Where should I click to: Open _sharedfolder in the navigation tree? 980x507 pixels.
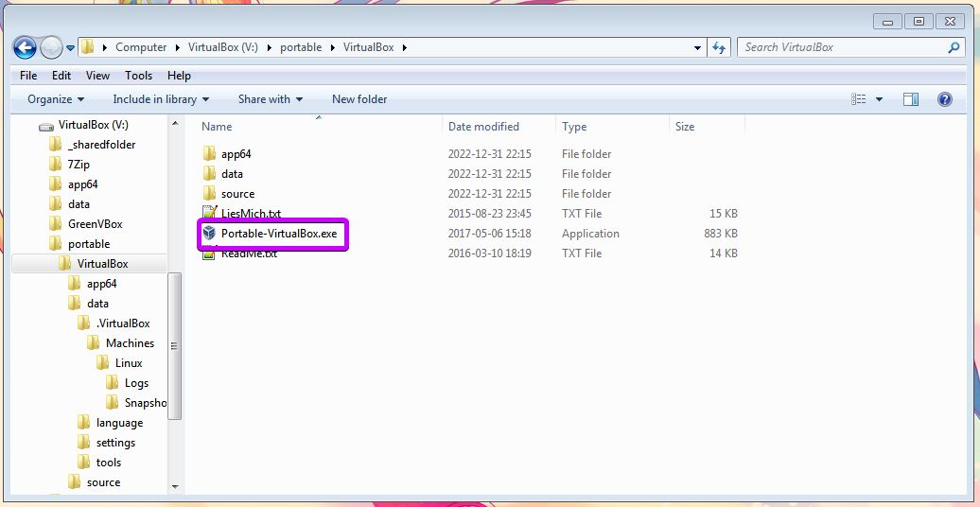pos(92,145)
